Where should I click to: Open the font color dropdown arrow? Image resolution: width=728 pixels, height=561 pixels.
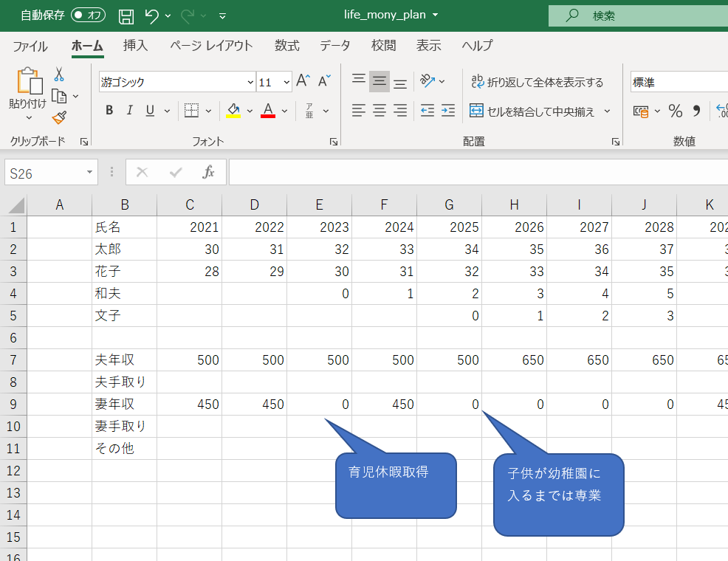[284, 111]
